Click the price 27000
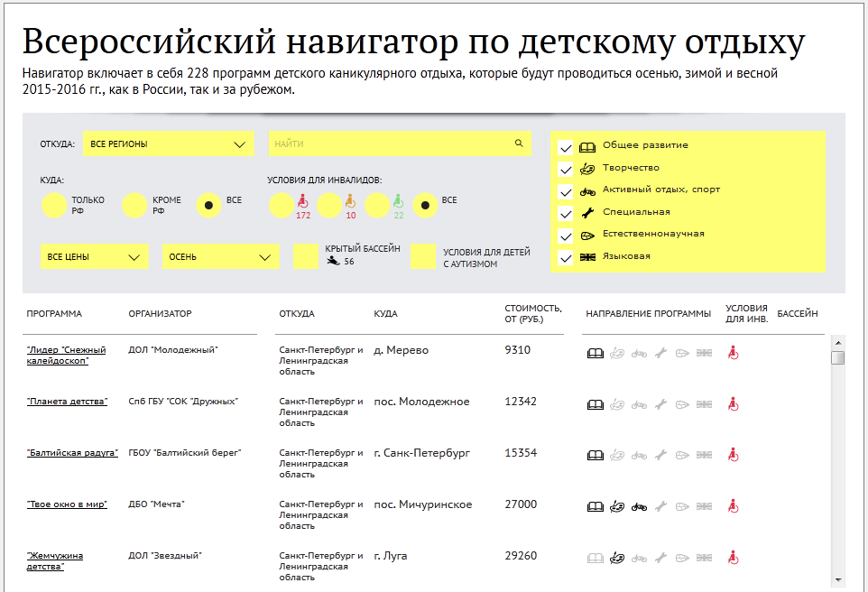868x592 pixels. (x=521, y=504)
